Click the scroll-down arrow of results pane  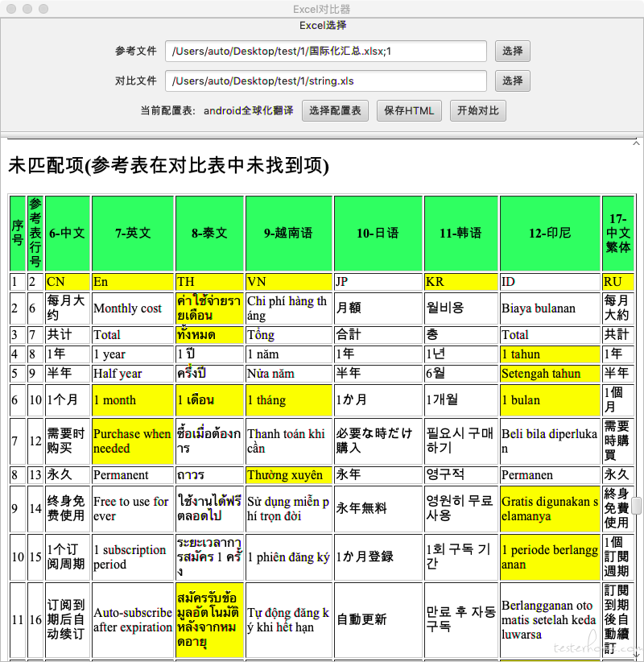[x=637, y=656]
